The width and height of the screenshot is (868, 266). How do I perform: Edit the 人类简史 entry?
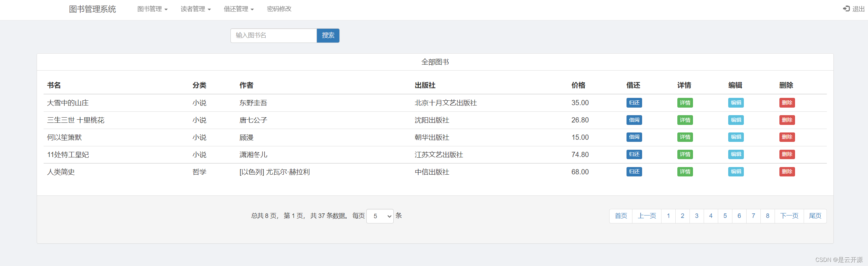pos(736,172)
